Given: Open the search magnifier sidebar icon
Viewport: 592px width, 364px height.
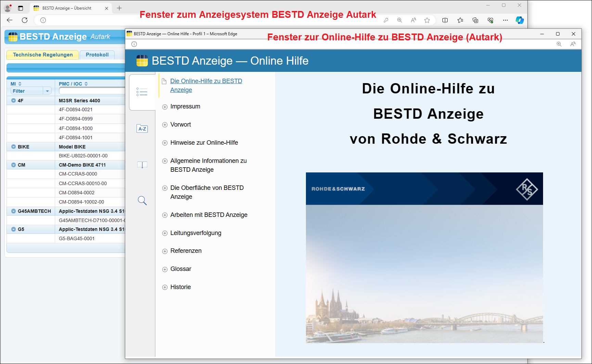Looking at the screenshot, I should [142, 200].
